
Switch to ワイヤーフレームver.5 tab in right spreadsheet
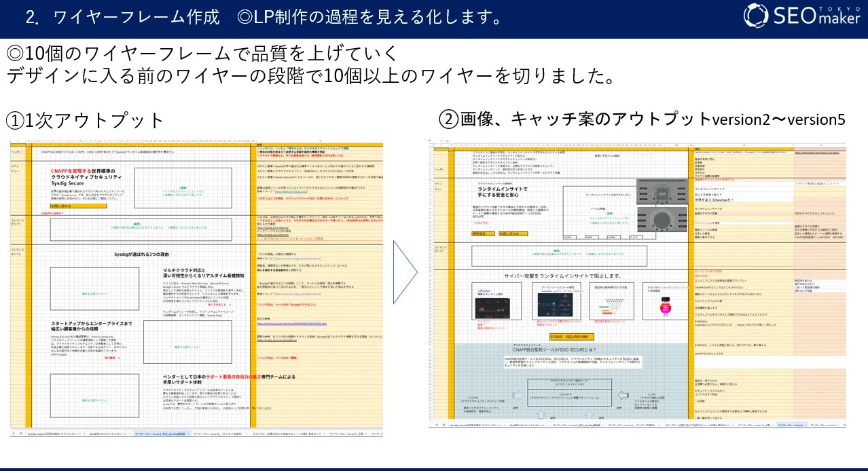[755, 424]
